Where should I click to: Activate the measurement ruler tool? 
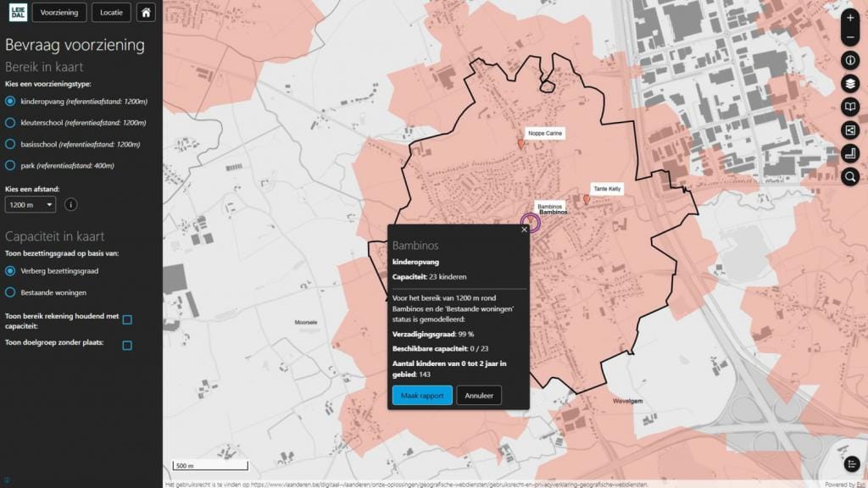tap(850, 153)
